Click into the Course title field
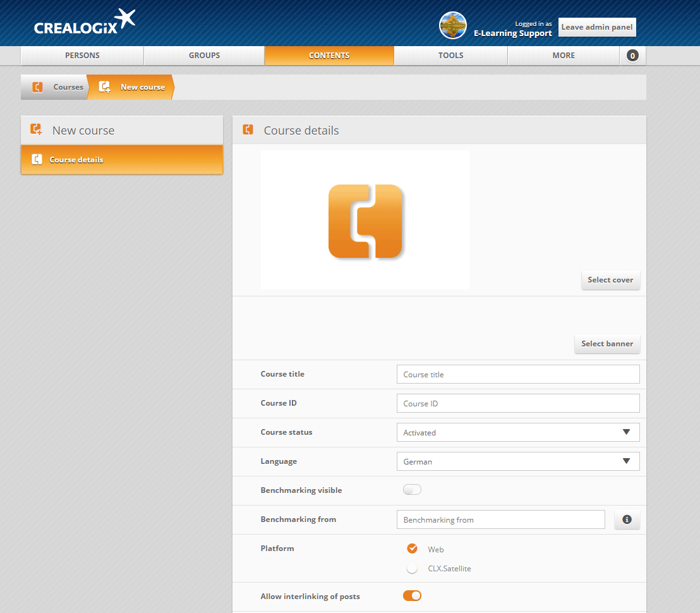Screen dimensions: 700x613 click(x=517, y=374)
